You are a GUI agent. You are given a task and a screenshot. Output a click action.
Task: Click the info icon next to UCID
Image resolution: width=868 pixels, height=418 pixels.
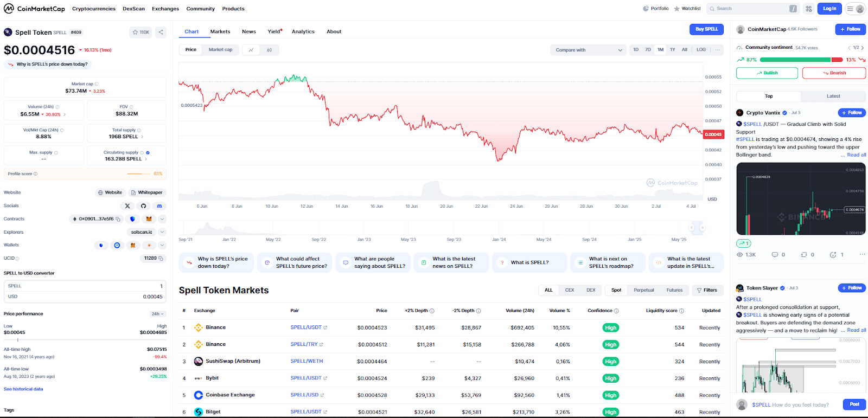(x=17, y=259)
